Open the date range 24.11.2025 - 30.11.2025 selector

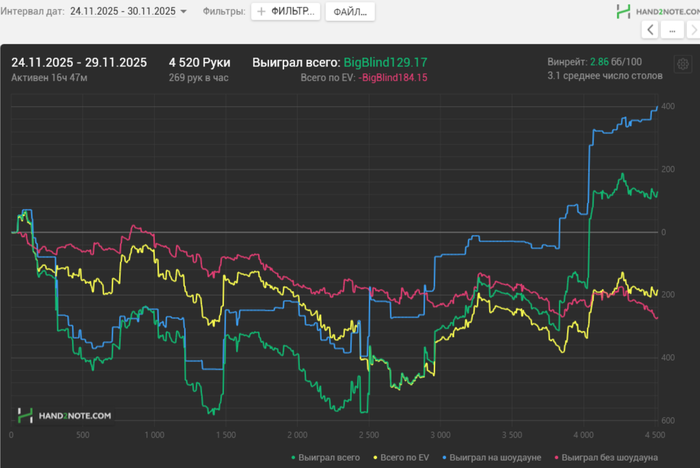[x=123, y=12]
